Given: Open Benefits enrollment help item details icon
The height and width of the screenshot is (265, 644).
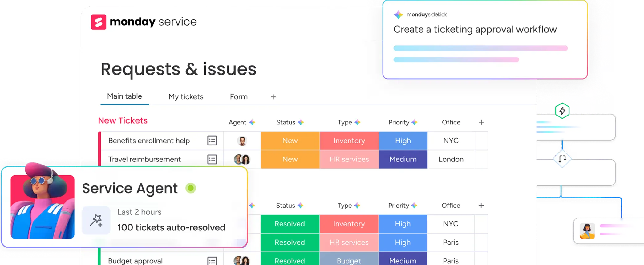Looking at the screenshot, I should [212, 141].
